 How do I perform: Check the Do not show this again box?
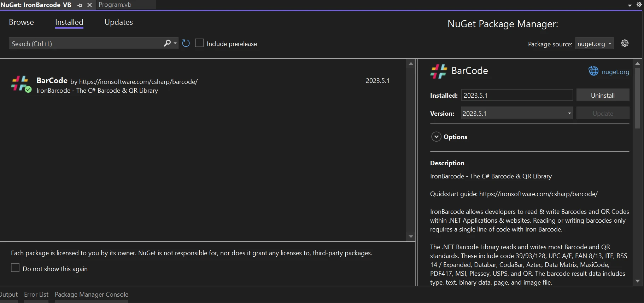click(x=15, y=268)
